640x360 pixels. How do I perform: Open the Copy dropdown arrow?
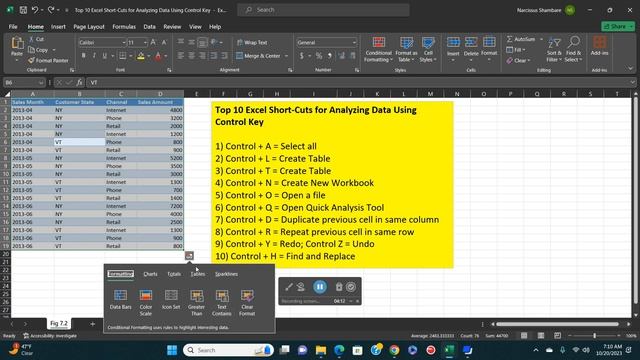click(54, 50)
